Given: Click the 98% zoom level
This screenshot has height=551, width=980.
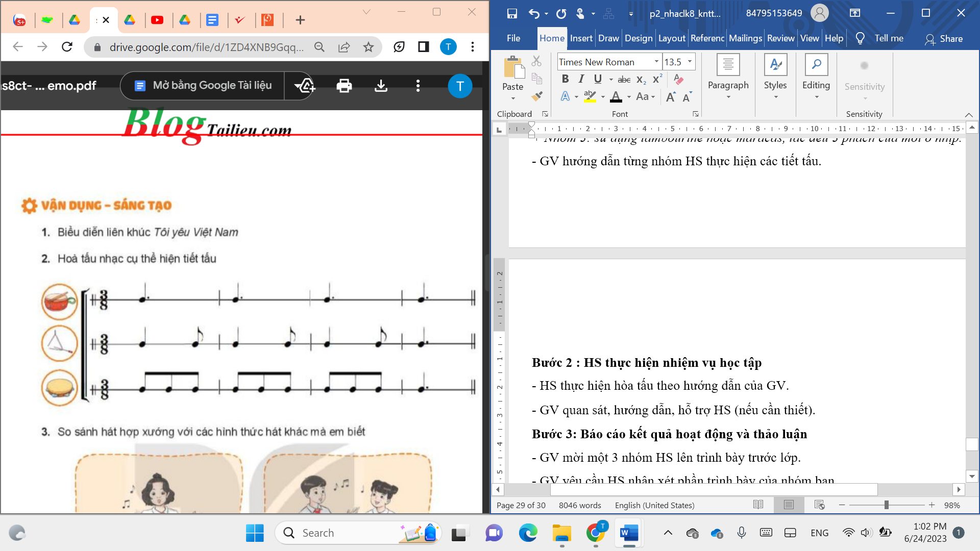Looking at the screenshot, I should (x=952, y=505).
